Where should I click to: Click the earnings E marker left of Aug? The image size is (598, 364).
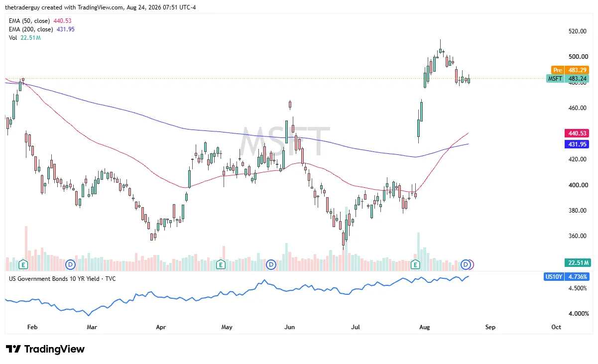tap(415, 264)
